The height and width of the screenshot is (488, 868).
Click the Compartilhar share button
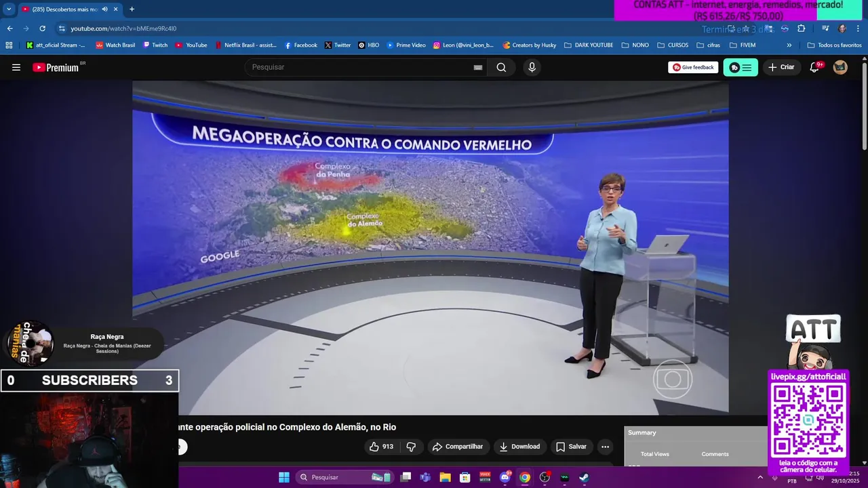coord(458,447)
